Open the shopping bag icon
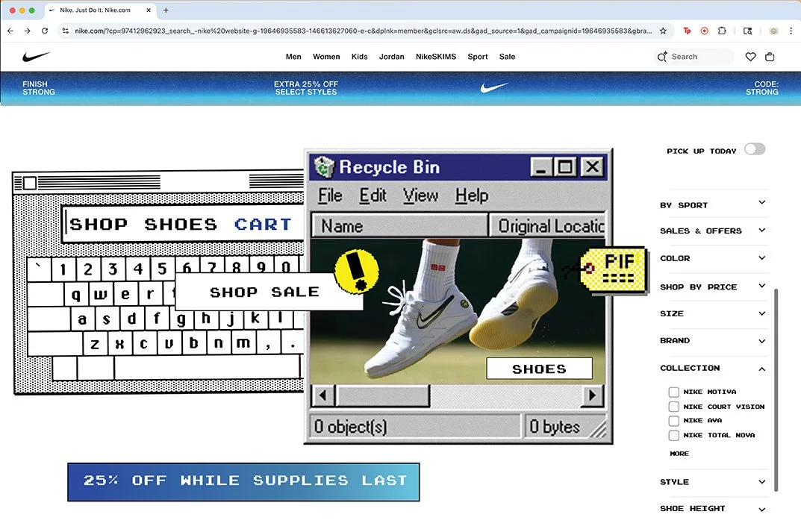The image size is (801, 532). pos(770,56)
